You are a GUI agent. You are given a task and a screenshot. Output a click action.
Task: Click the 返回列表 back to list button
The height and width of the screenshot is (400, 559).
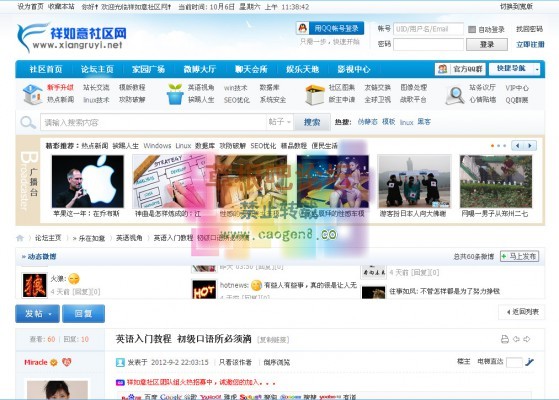(x=522, y=312)
